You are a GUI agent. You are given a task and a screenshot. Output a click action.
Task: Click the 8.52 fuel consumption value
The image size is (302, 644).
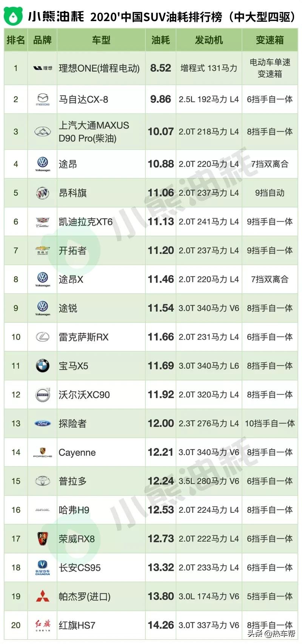[x=161, y=68]
